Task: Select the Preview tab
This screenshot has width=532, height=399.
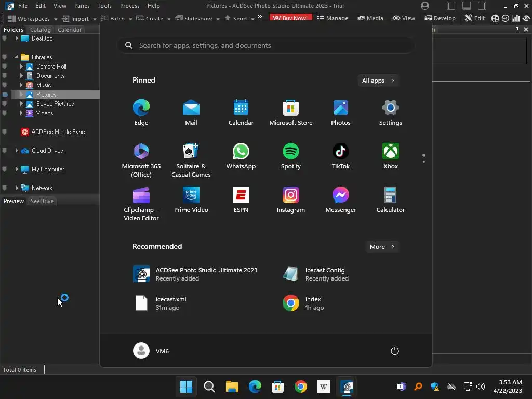Action: [14, 201]
